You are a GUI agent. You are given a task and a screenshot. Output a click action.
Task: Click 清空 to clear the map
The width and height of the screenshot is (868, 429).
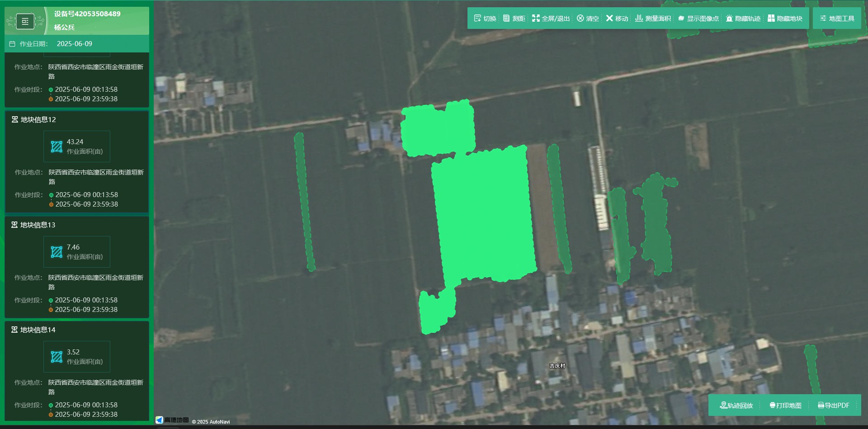pos(588,19)
